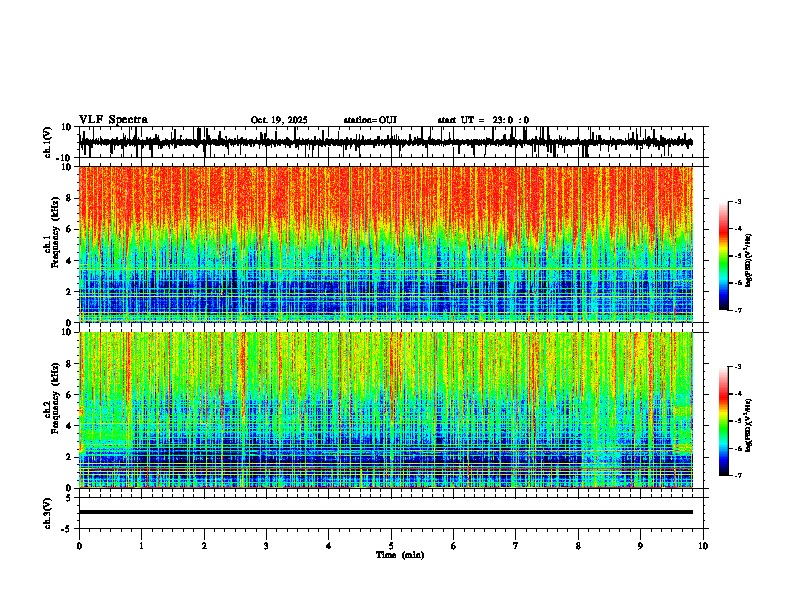Click the ch.1 colorbar 'log(PSD)' unit label
This screenshot has height=612, width=792.
(749, 260)
